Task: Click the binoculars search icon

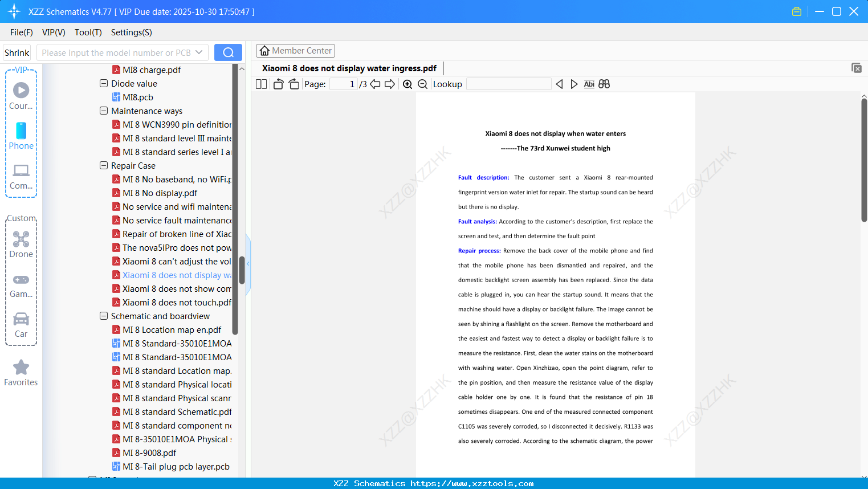Action: point(604,84)
